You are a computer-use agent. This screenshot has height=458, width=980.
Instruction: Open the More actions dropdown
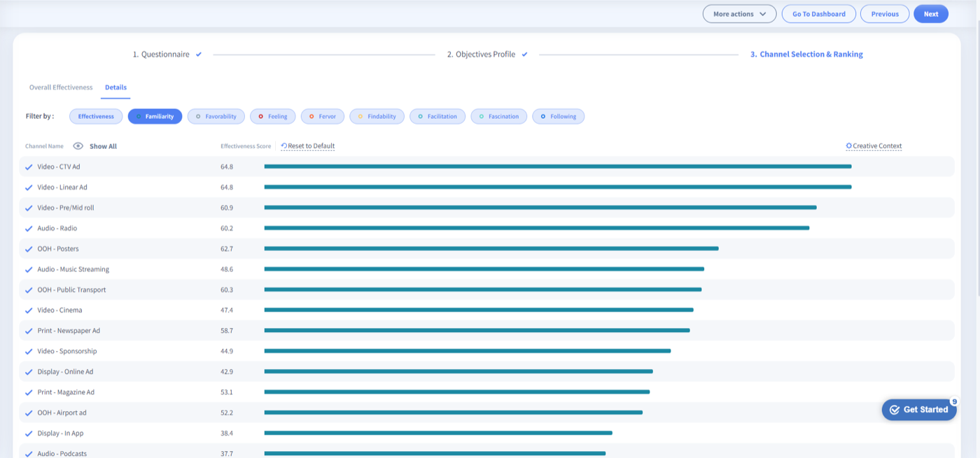tap(739, 14)
